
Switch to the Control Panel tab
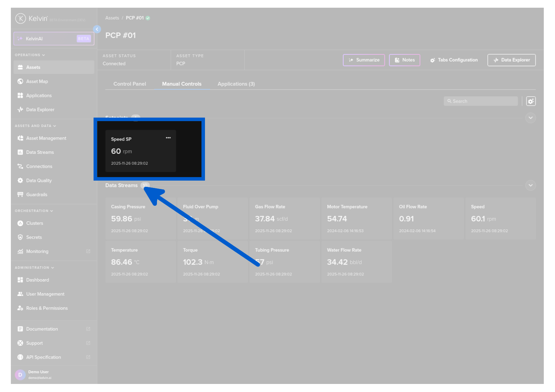pos(130,84)
